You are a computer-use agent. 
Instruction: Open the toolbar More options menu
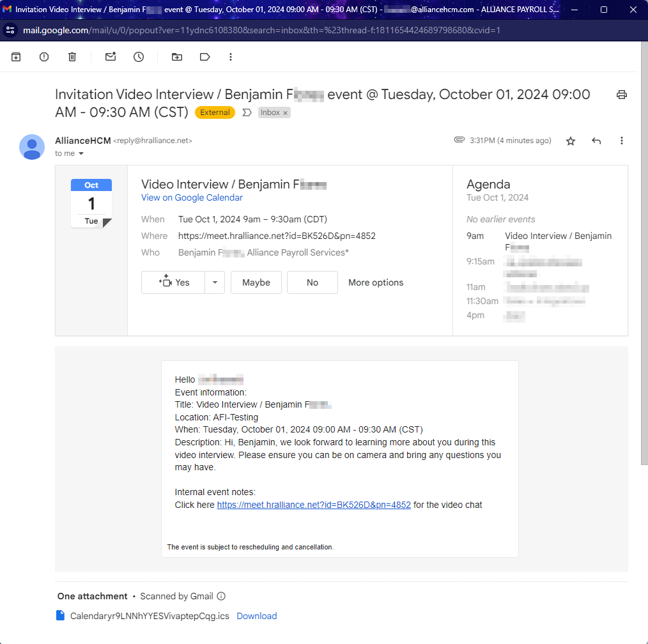tap(231, 57)
